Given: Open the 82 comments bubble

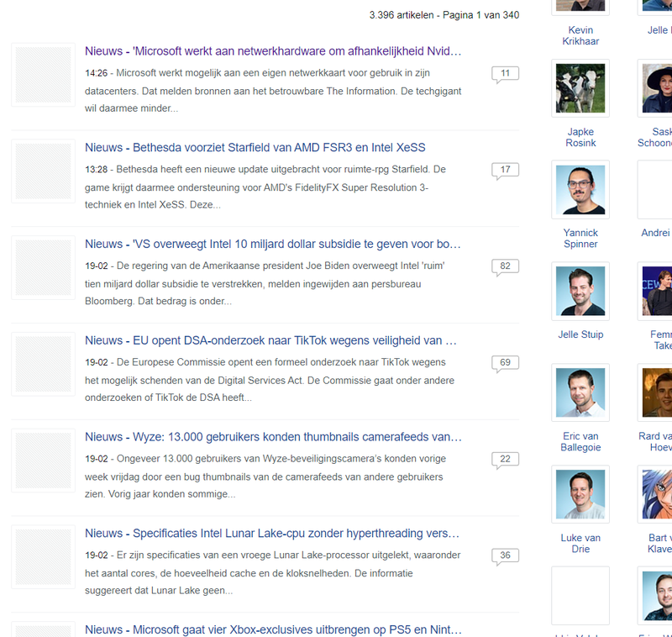Looking at the screenshot, I should tap(506, 266).
